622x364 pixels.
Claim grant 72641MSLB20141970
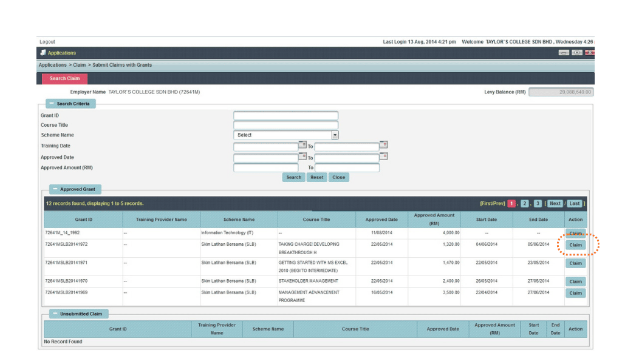click(x=576, y=281)
